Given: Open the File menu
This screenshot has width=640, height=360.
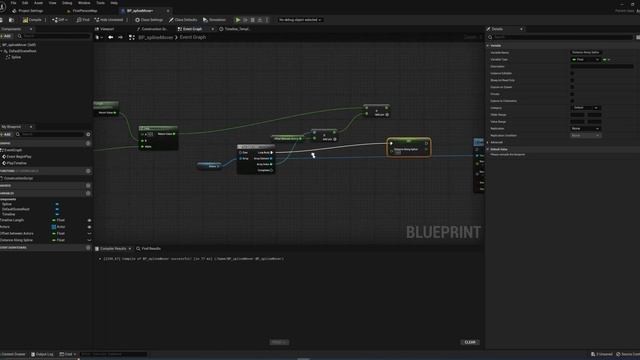Looking at the screenshot, I should click(13, 3).
